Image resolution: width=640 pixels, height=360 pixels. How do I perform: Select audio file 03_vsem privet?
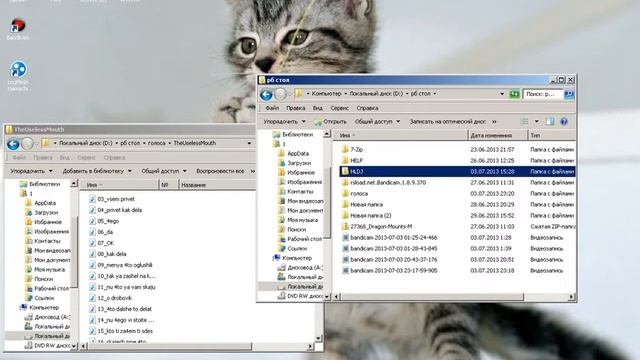coord(112,199)
